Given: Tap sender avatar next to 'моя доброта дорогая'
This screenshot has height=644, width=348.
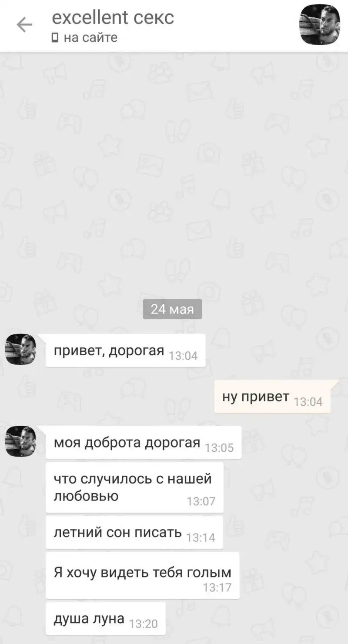Looking at the screenshot, I should 20,441.
